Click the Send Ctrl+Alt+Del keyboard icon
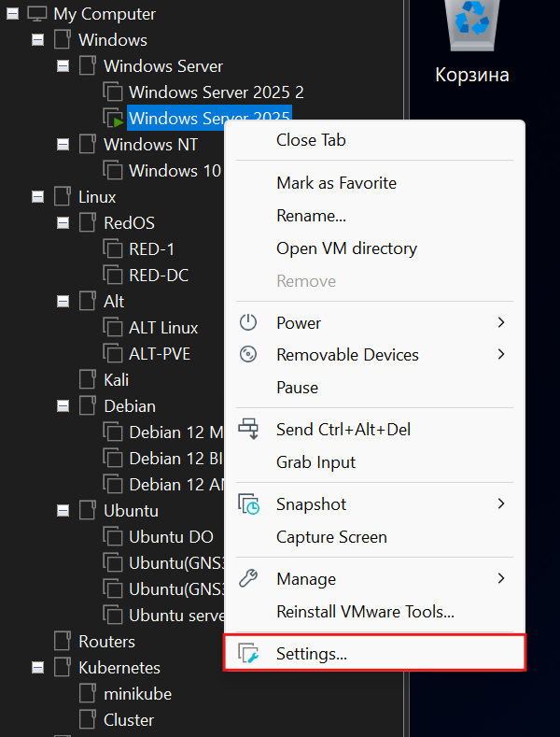This screenshot has width=560, height=737. point(248,430)
